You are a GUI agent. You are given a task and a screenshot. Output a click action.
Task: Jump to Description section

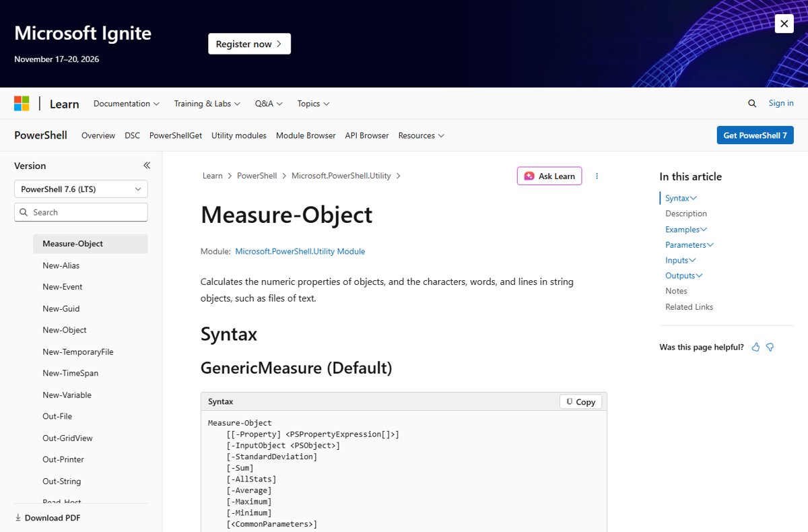pos(686,213)
